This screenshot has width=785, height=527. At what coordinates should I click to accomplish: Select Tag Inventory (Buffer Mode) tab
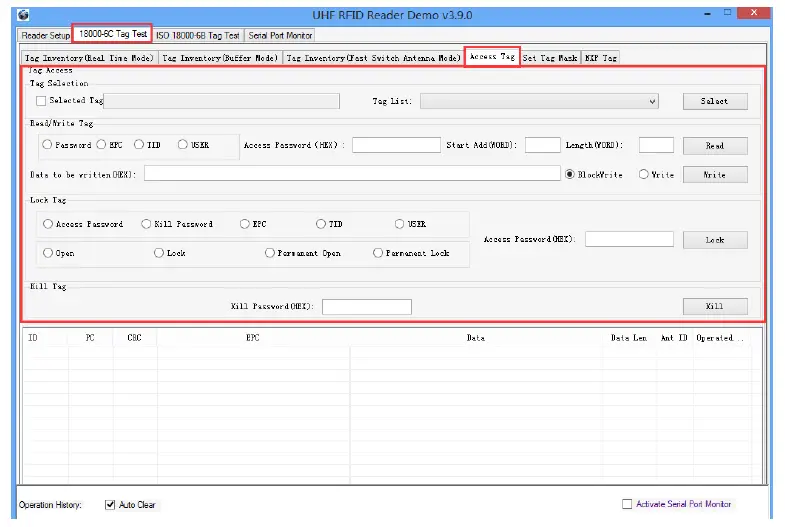click(x=220, y=58)
